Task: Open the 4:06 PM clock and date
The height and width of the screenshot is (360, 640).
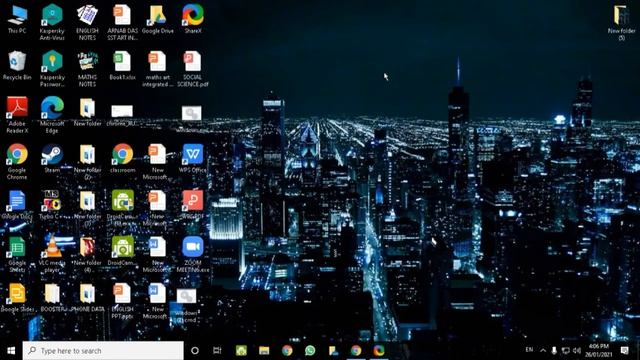Action: pyautogui.click(x=599, y=351)
